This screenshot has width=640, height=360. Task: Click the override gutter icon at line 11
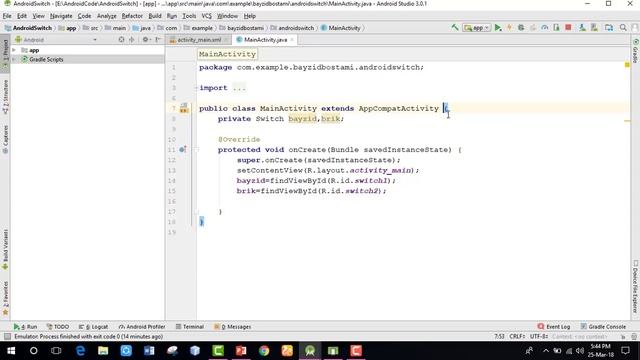(182, 149)
